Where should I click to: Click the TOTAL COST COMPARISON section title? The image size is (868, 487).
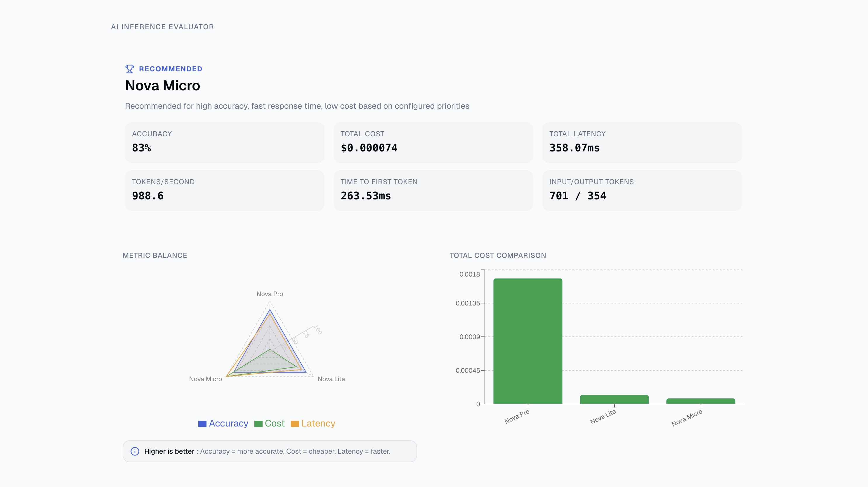click(498, 255)
